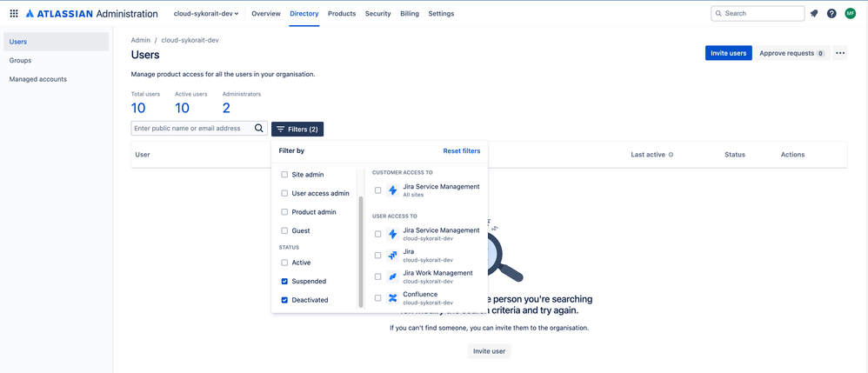Image resolution: width=868 pixels, height=373 pixels.
Task: Click the Status column header
Action: point(735,155)
